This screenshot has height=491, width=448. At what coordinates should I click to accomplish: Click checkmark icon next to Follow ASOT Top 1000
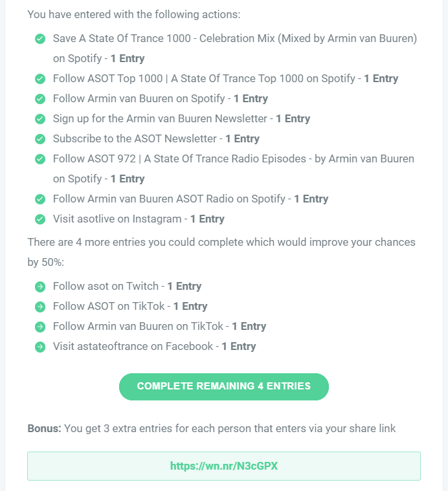(x=40, y=79)
